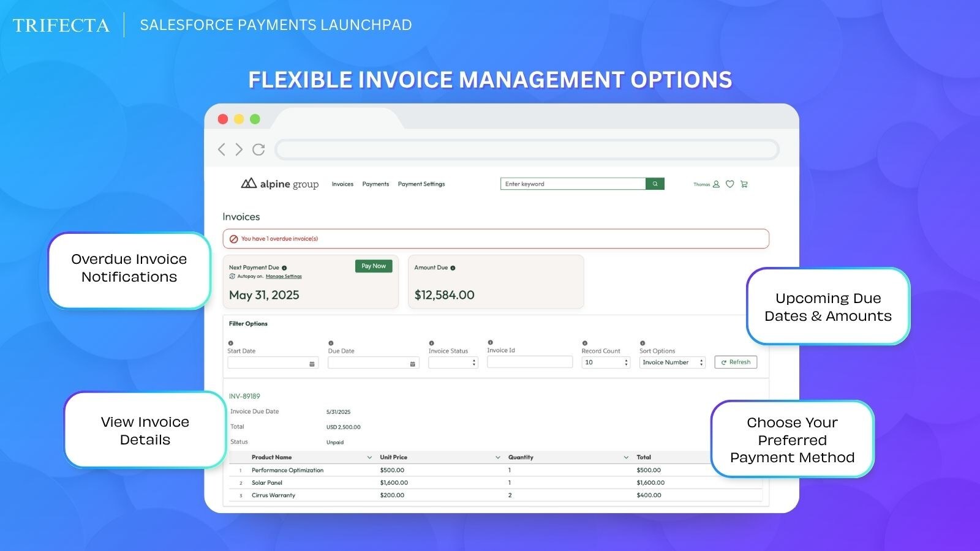Click the green search magnifier button

(x=655, y=184)
